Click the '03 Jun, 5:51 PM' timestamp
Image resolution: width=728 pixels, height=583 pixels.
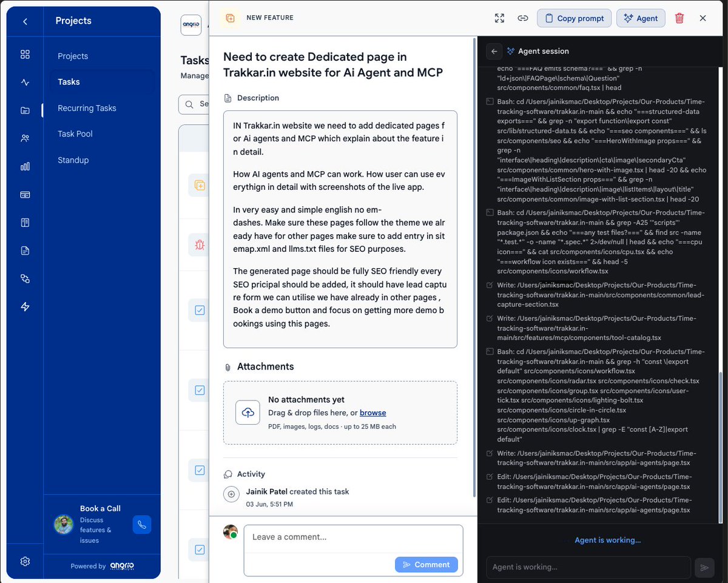click(x=269, y=504)
